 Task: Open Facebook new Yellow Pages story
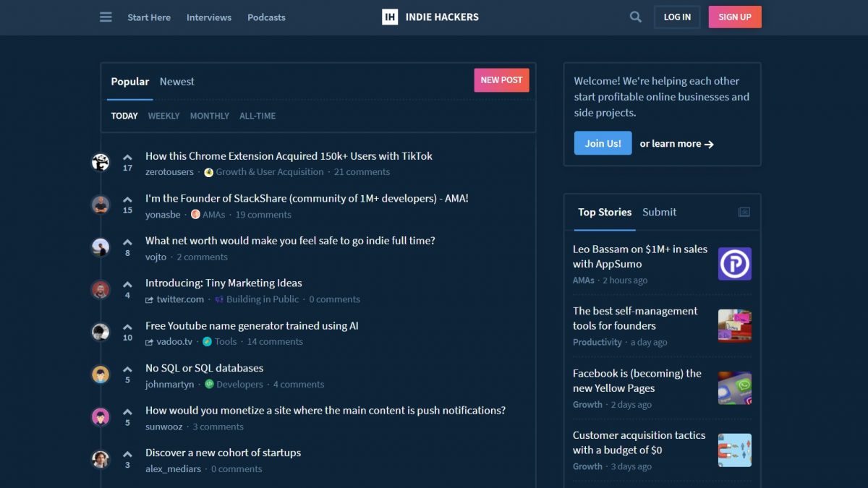637,380
